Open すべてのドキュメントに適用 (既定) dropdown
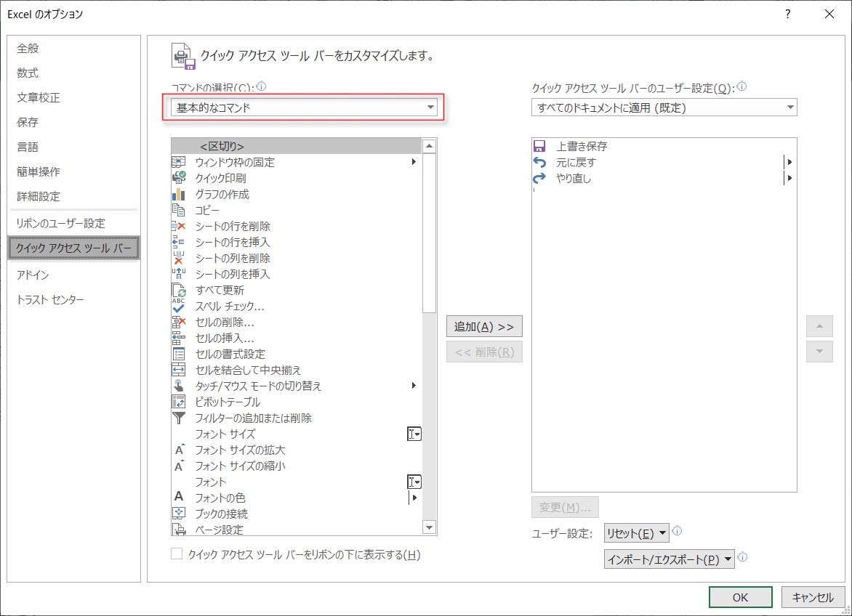852x616 pixels. [x=664, y=108]
